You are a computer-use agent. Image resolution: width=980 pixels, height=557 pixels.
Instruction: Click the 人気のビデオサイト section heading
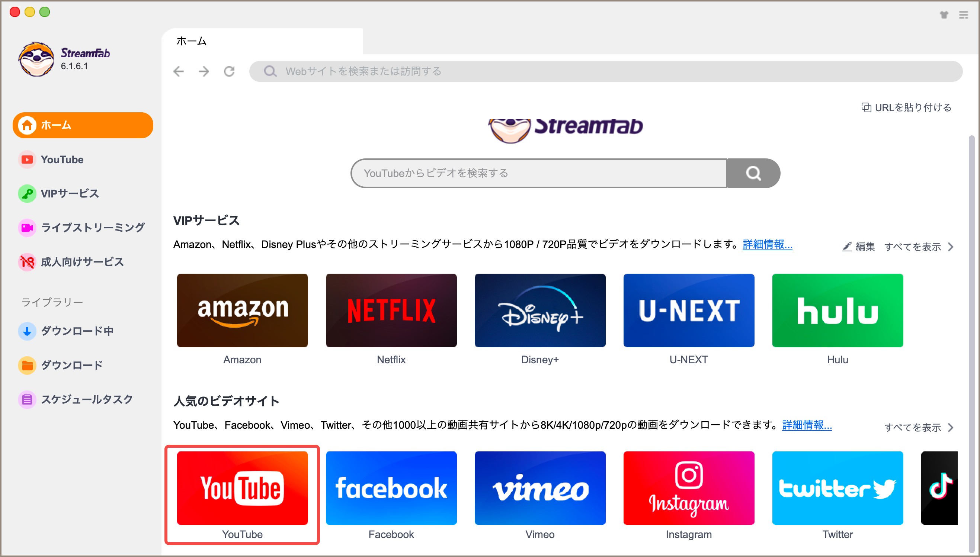click(x=226, y=401)
